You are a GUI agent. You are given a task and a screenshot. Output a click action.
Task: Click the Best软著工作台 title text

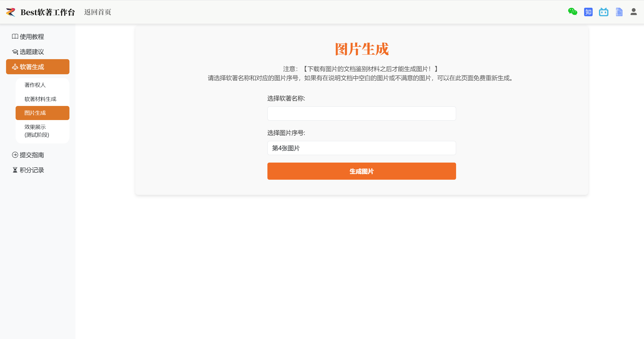48,12
